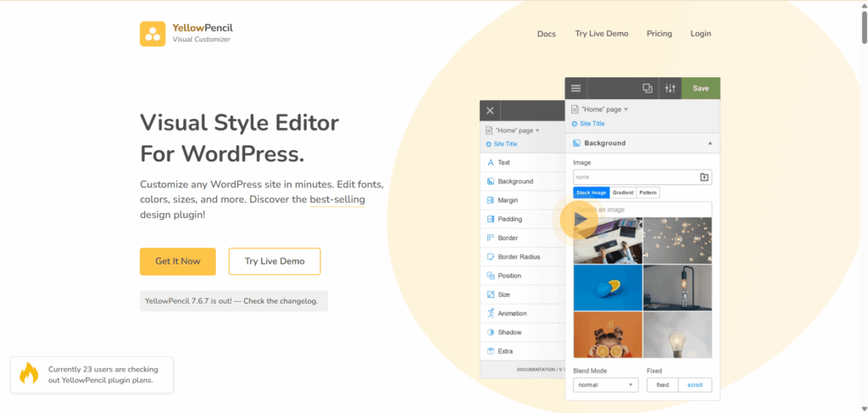Click the Padding row label
This screenshot has height=413, width=868.
coord(509,220)
